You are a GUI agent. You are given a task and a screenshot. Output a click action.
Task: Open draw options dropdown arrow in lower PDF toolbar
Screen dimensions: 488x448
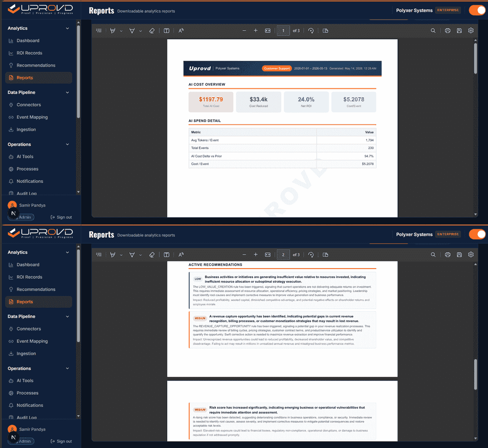coord(140,255)
